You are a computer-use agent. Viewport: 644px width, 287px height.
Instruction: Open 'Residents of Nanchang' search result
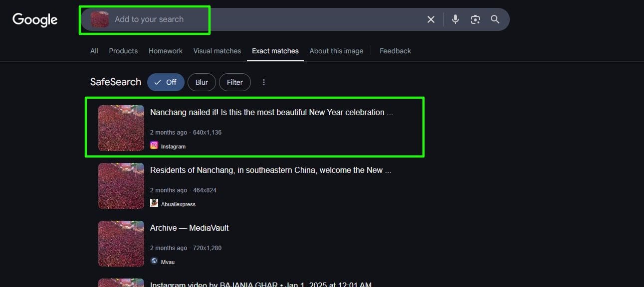270,170
